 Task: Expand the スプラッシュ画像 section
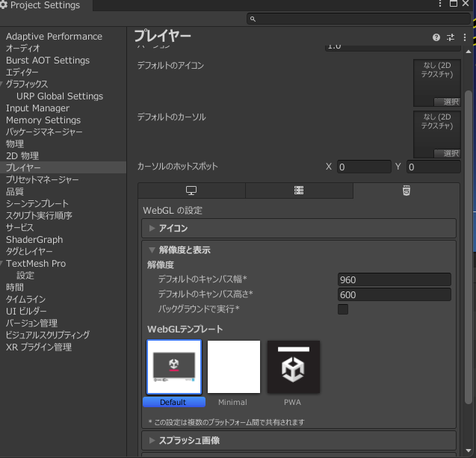tap(299, 440)
